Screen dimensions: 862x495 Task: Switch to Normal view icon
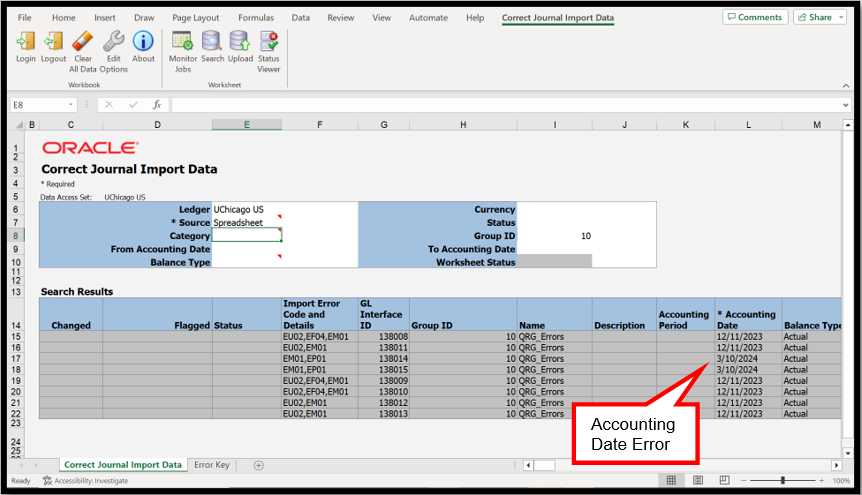pyautogui.click(x=671, y=480)
